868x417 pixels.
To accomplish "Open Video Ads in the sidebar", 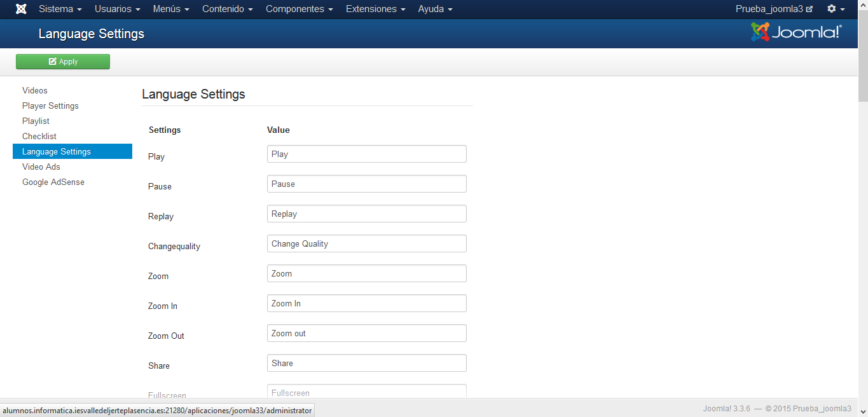I will [41, 167].
